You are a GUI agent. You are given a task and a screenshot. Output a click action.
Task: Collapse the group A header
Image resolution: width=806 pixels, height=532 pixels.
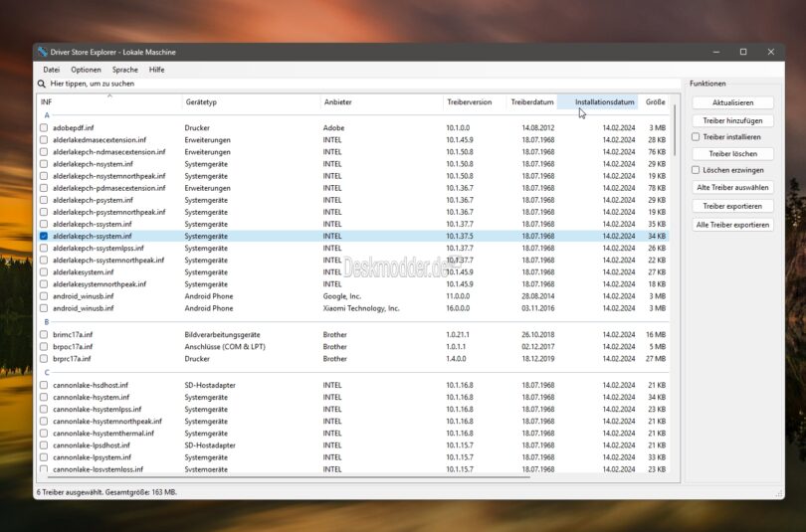click(47, 115)
